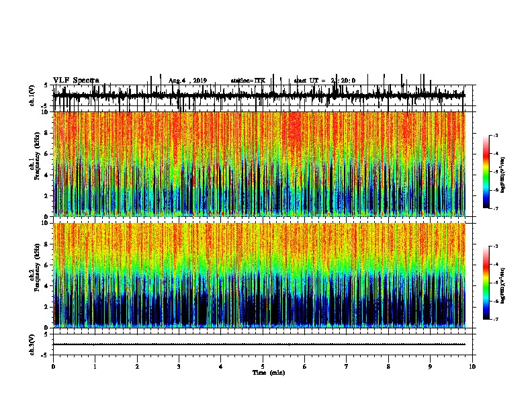
Task: Select the 'start UT' time label
Action: 324,81
